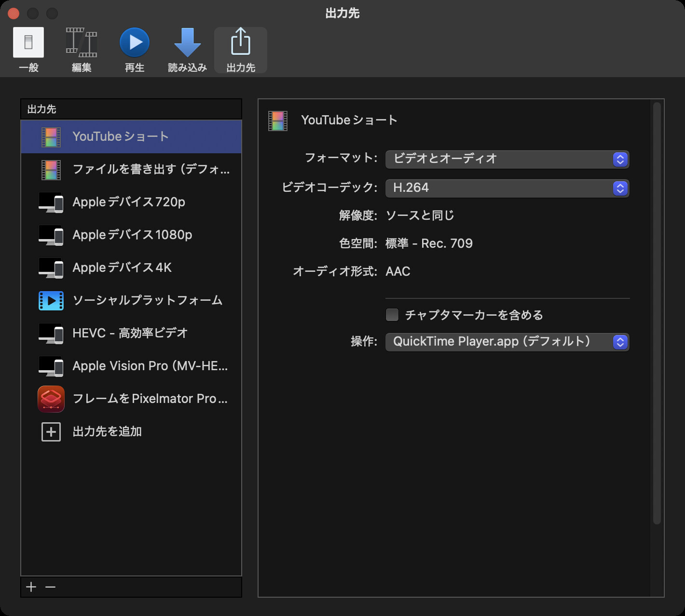This screenshot has height=616, width=685.
Task: Click the 解像度 value ソースと同じ
Action: pos(420,215)
